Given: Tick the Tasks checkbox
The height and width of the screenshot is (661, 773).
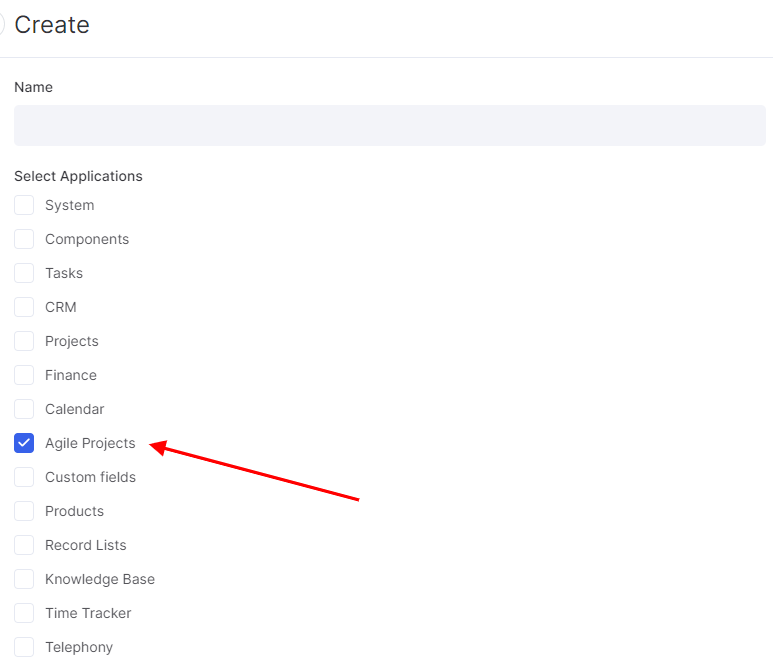Looking at the screenshot, I should [24, 273].
